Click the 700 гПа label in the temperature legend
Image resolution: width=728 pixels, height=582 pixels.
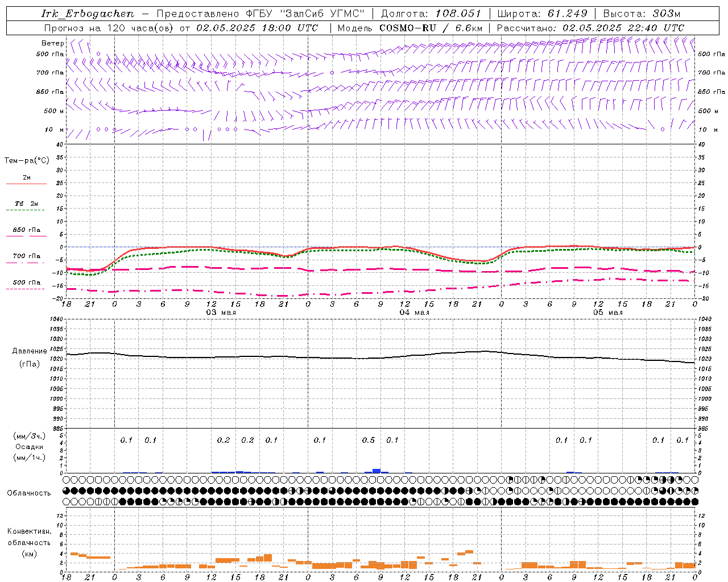(x=27, y=256)
